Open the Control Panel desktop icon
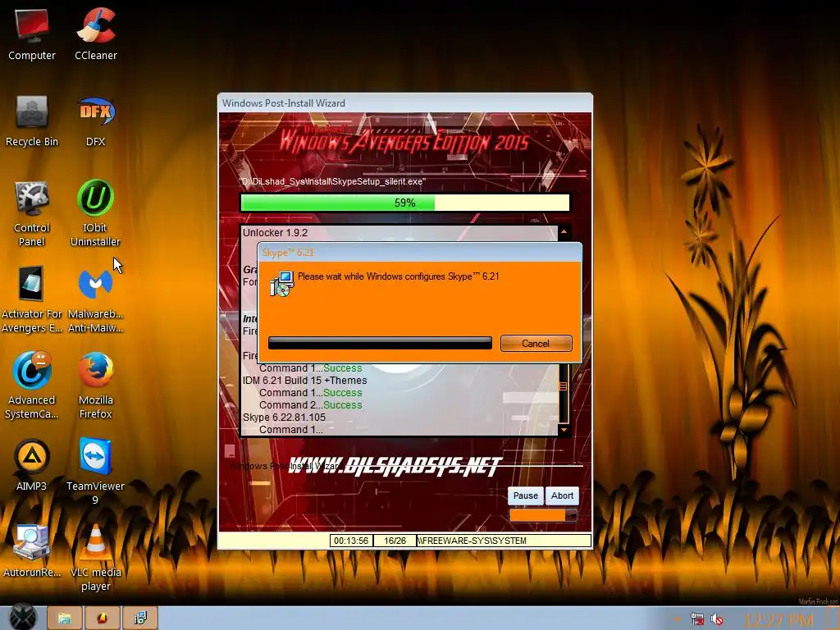840x630 pixels. tap(32, 214)
